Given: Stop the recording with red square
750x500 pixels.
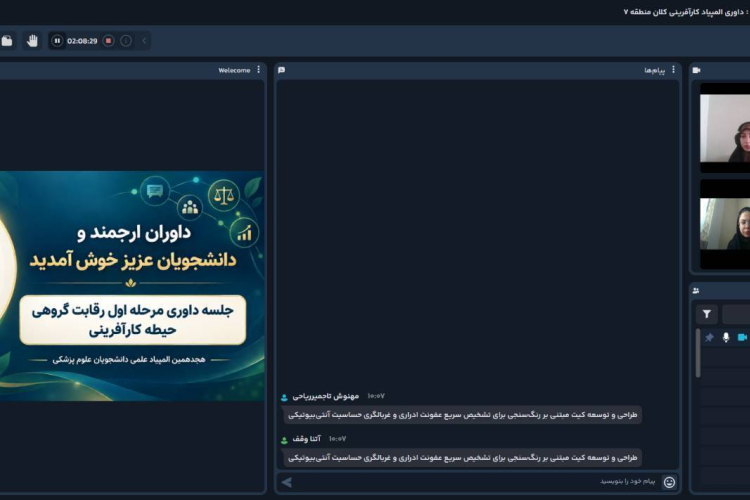Looking at the screenshot, I should click(x=109, y=41).
